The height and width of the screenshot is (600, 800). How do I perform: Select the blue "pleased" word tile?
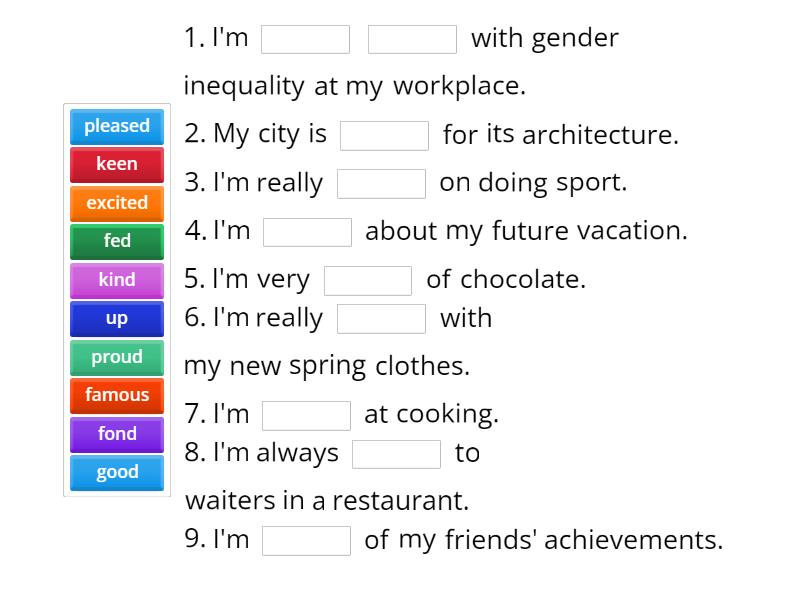[116, 126]
